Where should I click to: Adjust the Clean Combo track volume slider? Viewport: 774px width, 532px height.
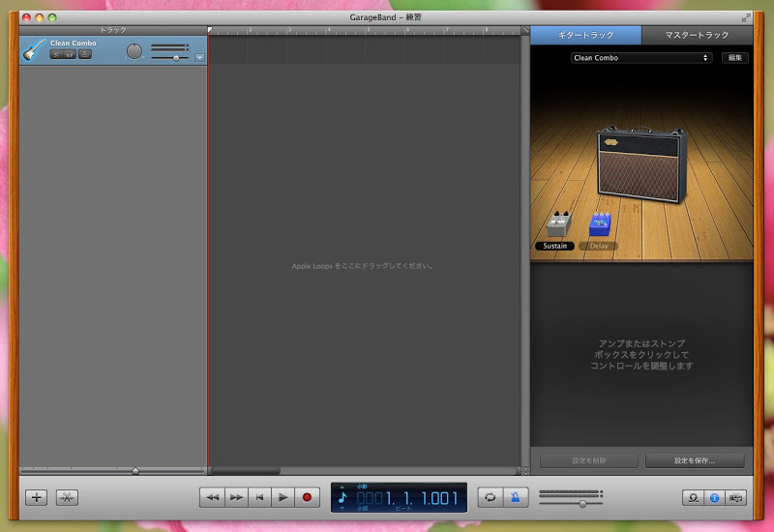click(x=176, y=58)
